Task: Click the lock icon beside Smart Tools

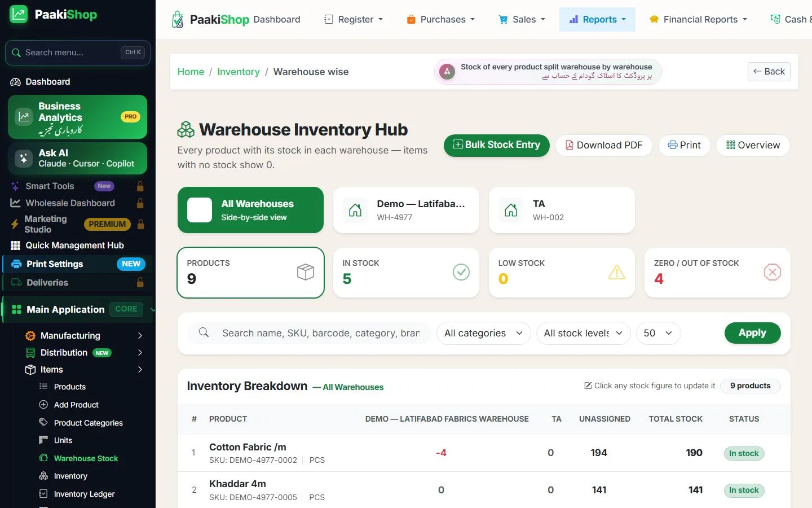Action: point(140,186)
